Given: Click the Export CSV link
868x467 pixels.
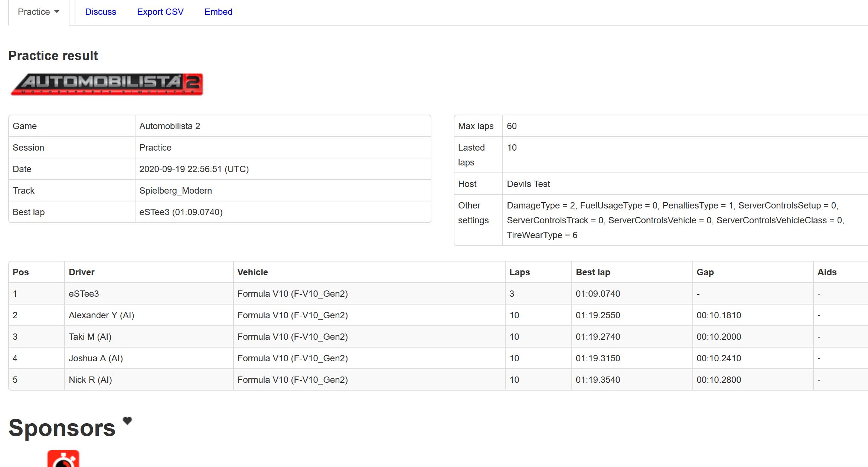Looking at the screenshot, I should point(160,12).
